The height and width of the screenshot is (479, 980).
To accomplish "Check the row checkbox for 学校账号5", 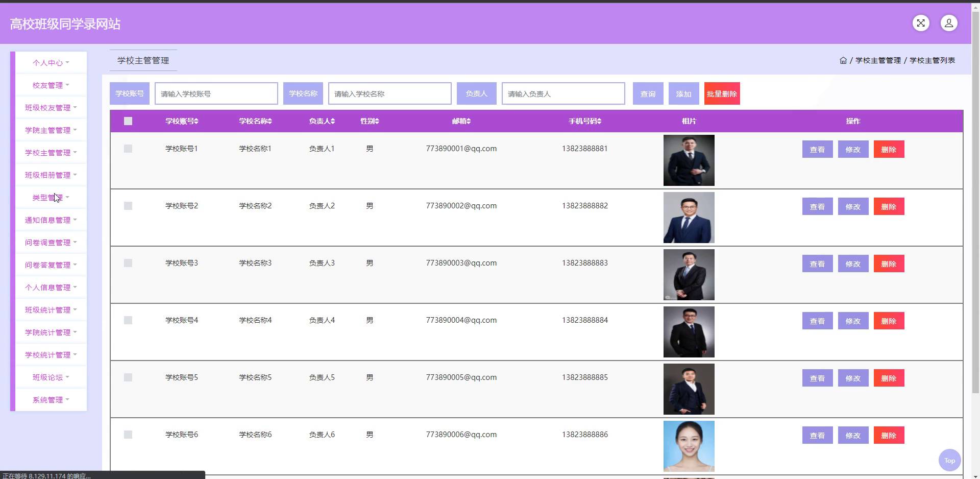I will pyautogui.click(x=128, y=377).
